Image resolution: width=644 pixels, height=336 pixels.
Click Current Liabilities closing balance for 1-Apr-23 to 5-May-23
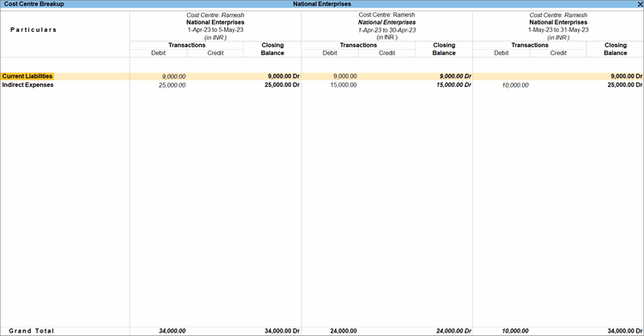coord(283,76)
